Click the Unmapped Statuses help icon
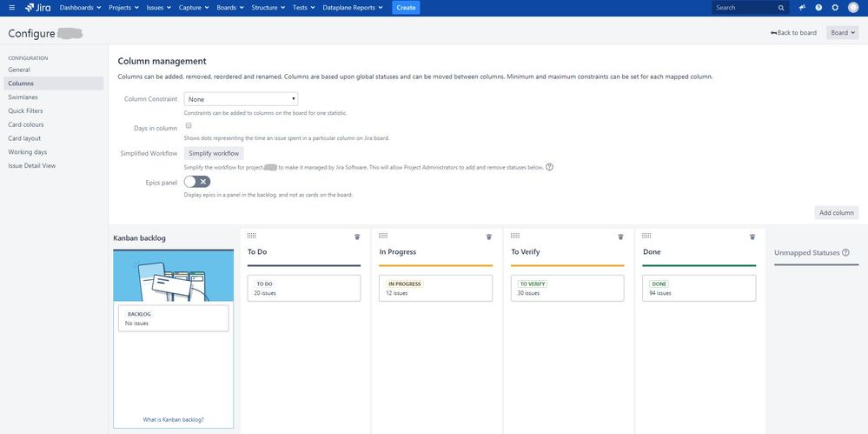 (845, 253)
